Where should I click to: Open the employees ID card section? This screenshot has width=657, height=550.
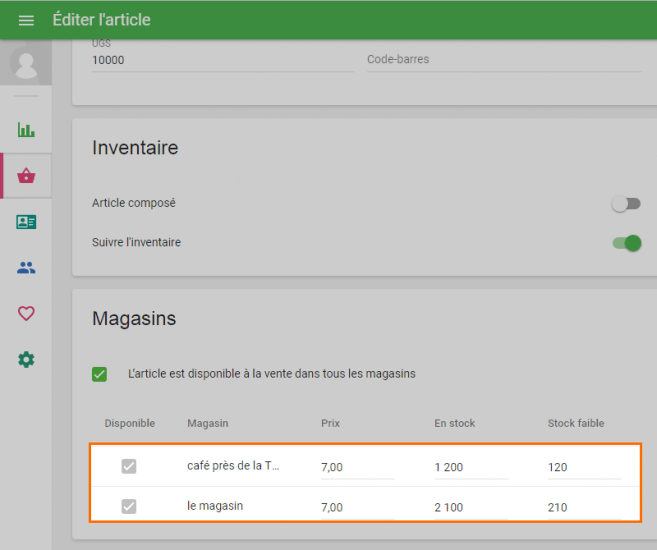pos(26,222)
